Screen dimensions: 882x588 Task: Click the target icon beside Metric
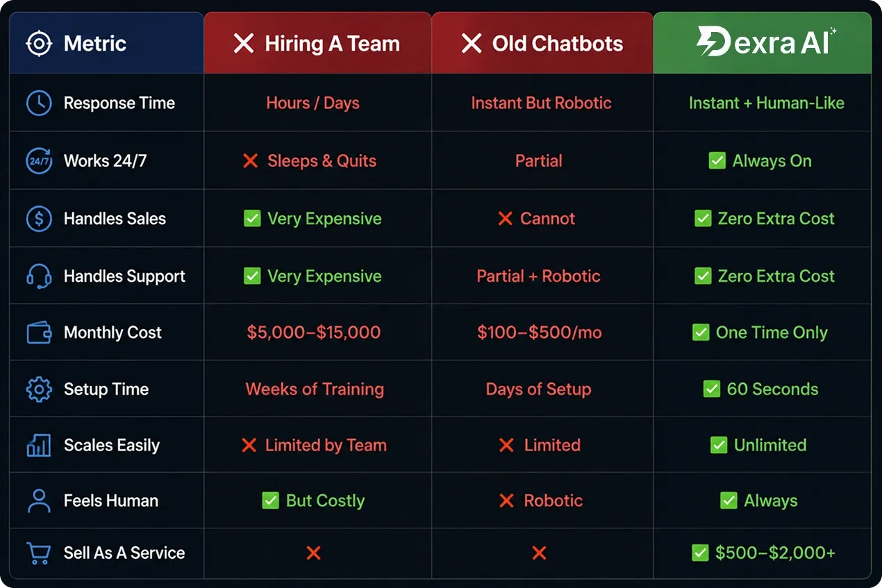pos(38,44)
